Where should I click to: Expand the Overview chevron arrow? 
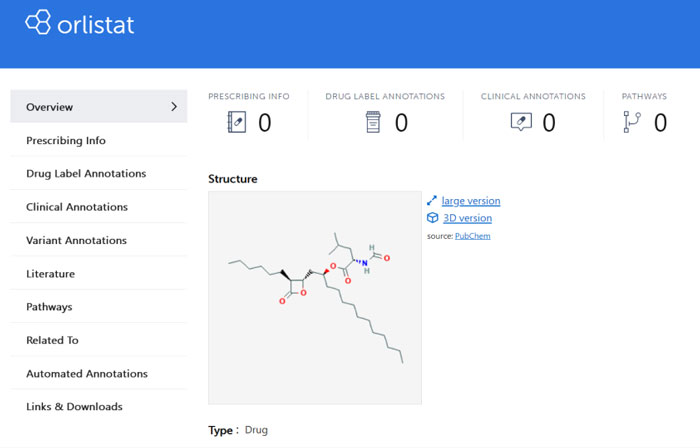[174, 106]
